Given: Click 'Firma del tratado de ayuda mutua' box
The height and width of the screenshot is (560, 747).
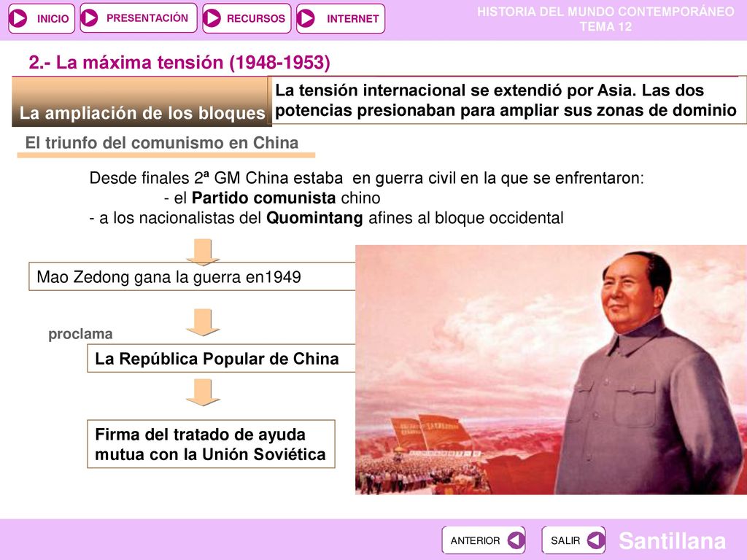Looking at the screenshot, I should 211,444.
